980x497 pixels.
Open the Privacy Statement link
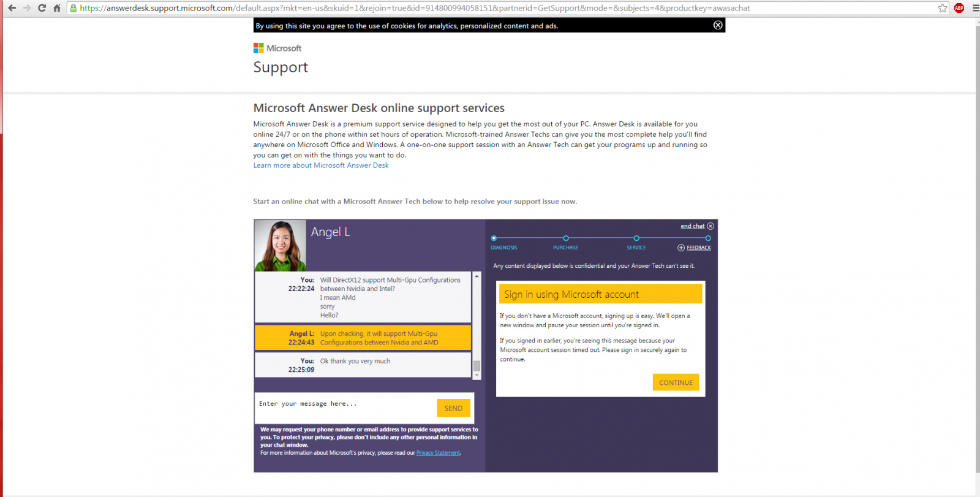point(438,453)
